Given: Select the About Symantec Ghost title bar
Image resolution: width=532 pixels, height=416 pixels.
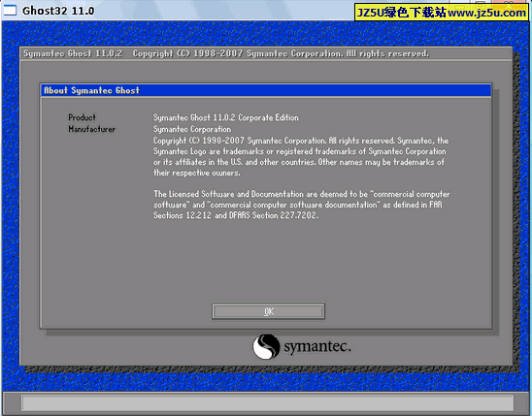Looking at the screenshot, I should pos(266,90).
